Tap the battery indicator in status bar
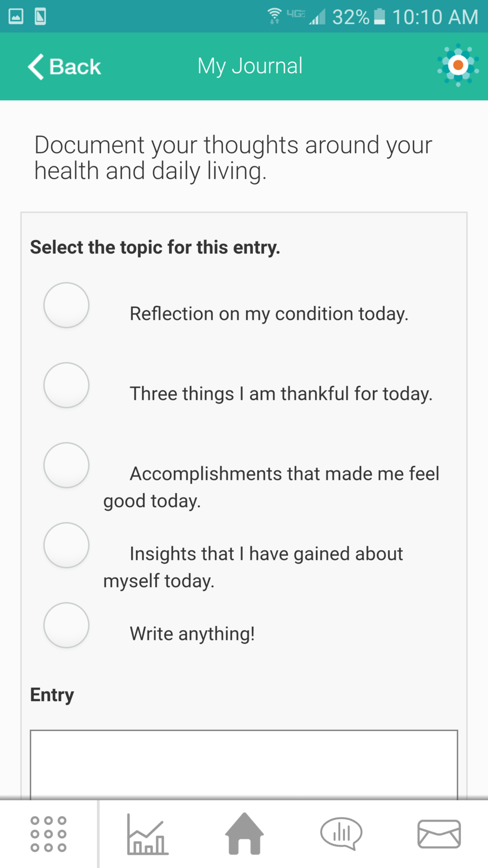The image size is (488, 868). 380,16
